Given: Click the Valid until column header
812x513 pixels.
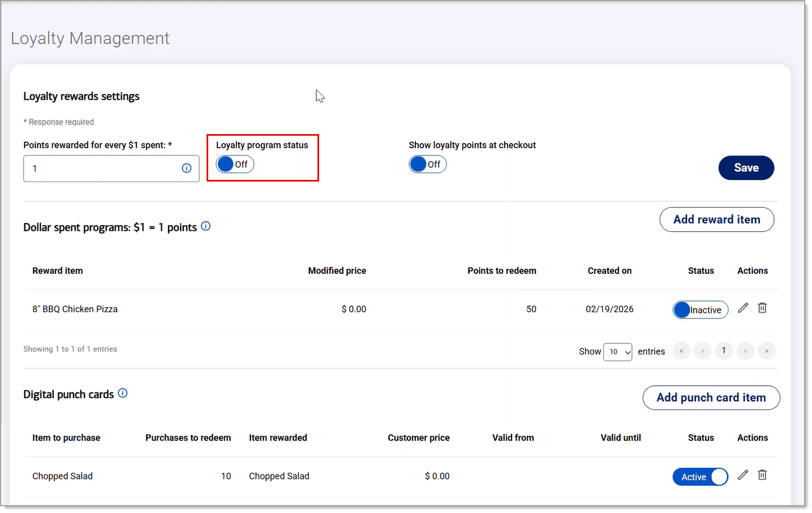Looking at the screenshot, I should point(621,438).
